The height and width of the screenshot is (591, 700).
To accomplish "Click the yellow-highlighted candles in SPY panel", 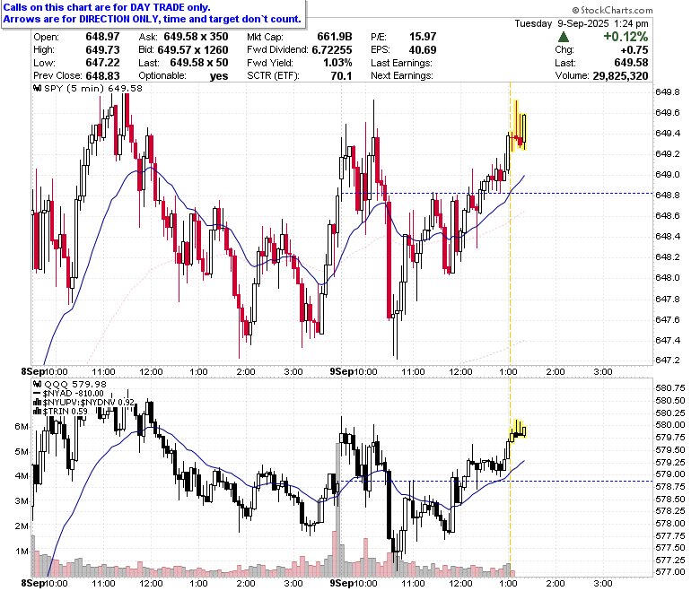I will (x=518, y=126).
